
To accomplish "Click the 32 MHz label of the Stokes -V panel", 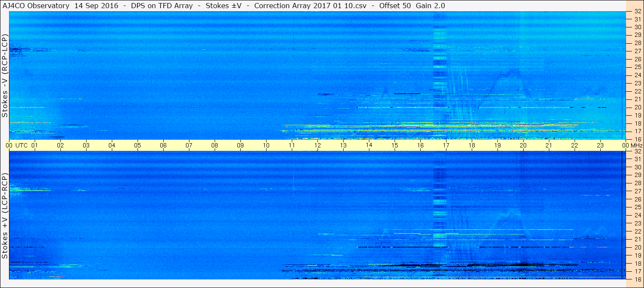I will [637, 11].
